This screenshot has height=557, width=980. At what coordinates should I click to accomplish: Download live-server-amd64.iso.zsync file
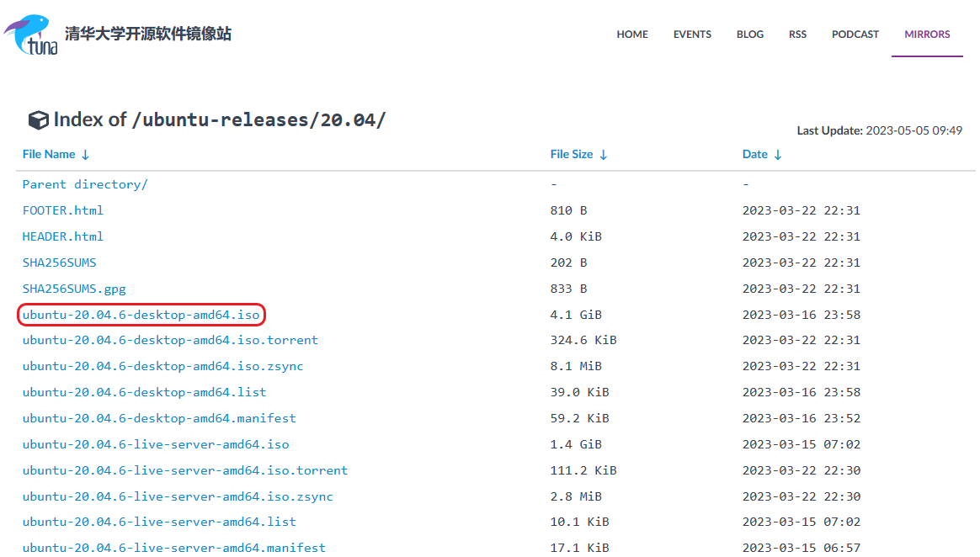pos(178,496)
